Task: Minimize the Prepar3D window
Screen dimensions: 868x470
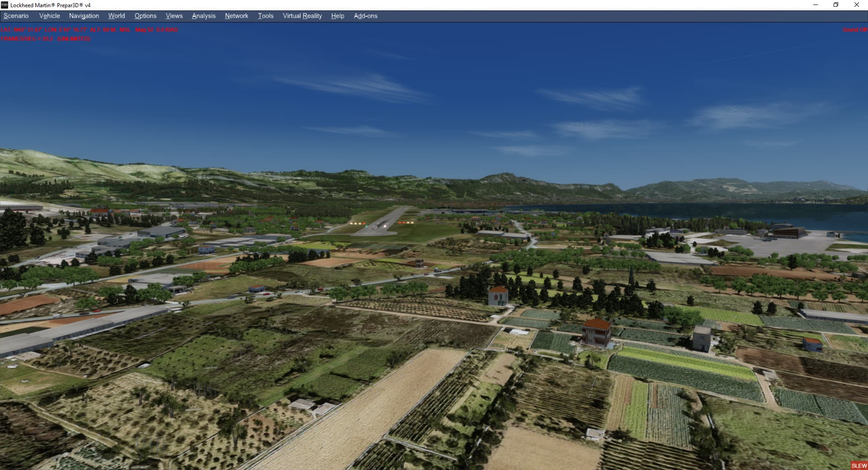Action: coord(816,5)
